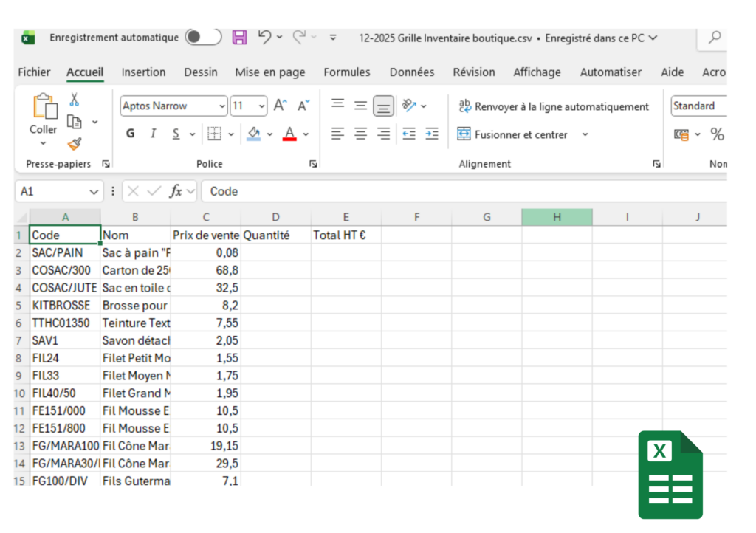Click the Cut scissors icon
Viewport: 756px width, 533px height.
click(x=75, y=99)
